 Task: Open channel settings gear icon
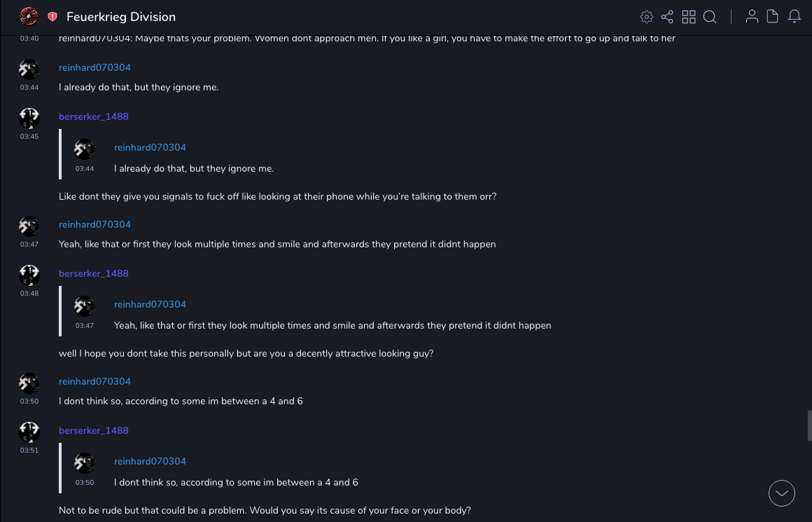click(647, 17)
